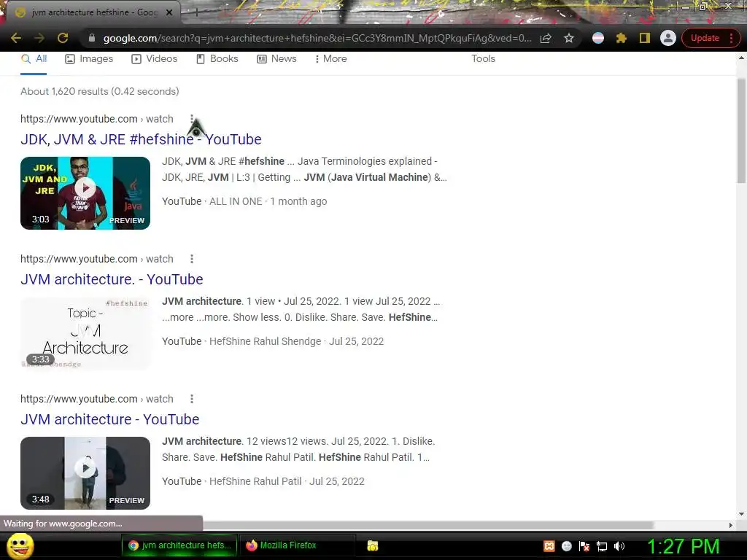Switch to the jvm architecture Chrome taskbar item
This screenshot has width=747, height=560.
[x=180, y=545]
